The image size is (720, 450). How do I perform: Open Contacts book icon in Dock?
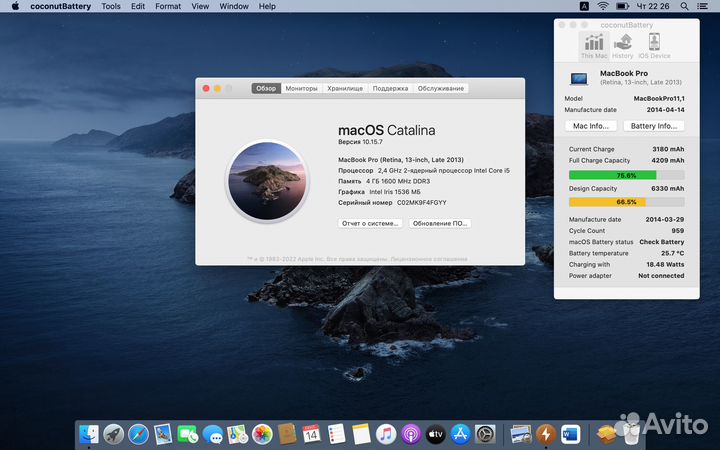tap(287, 434)
